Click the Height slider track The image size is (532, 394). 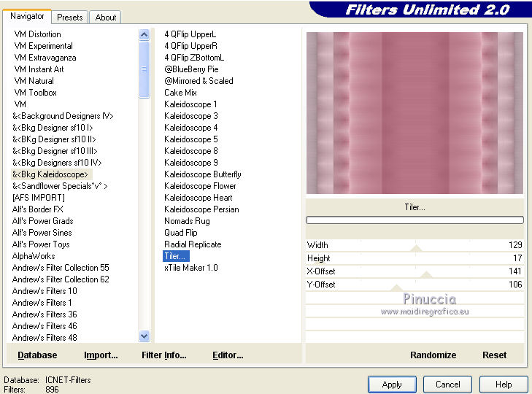point(415,258)
